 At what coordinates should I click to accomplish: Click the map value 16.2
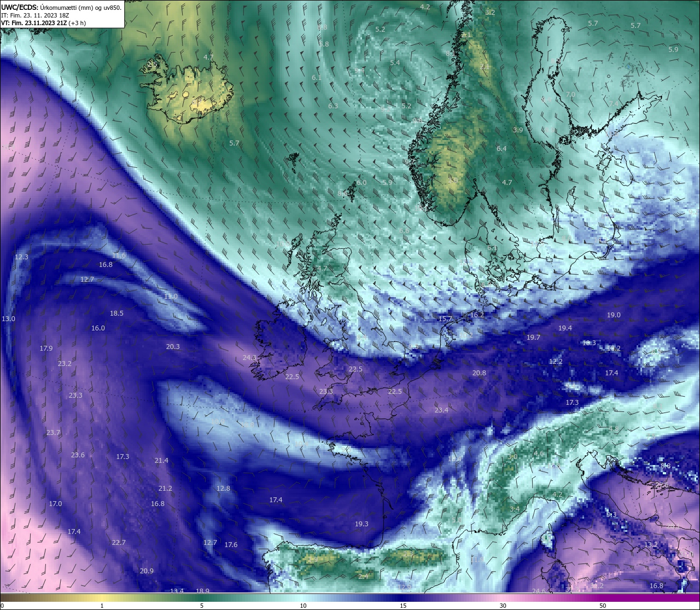[477, 315]
